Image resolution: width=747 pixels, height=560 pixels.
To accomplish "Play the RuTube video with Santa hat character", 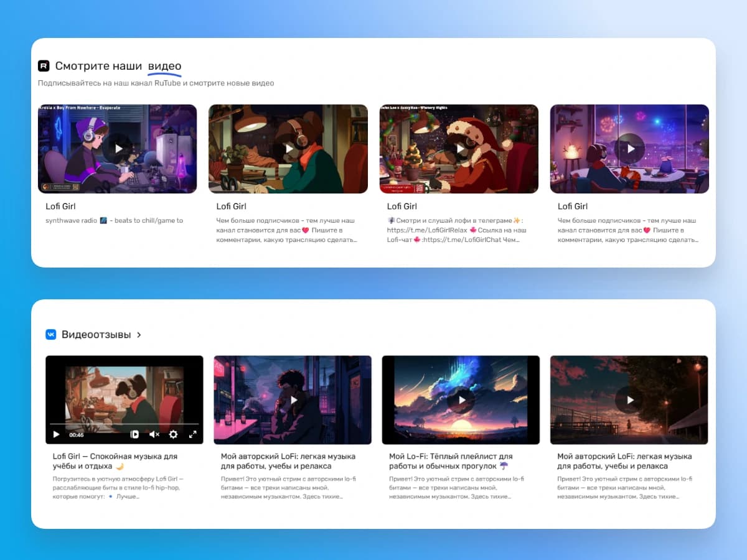I will tap(459, 149).
